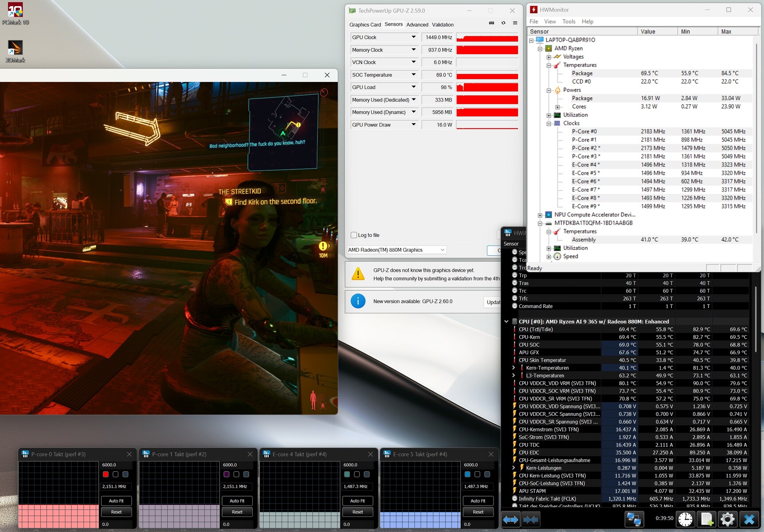
Task: Expand the Voltages node in HWMonitor
Action: pyautogui.click(x=549, y=57)
